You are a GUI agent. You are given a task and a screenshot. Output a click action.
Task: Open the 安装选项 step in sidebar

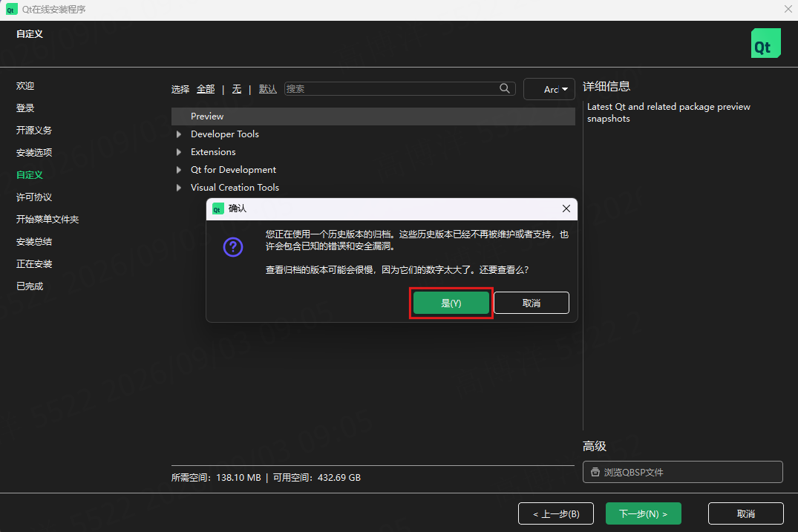34,153
